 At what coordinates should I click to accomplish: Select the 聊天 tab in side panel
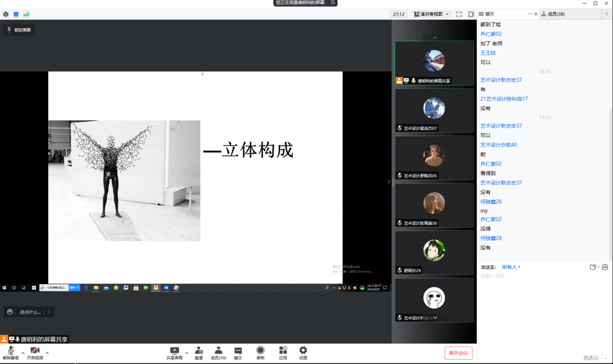490,15
